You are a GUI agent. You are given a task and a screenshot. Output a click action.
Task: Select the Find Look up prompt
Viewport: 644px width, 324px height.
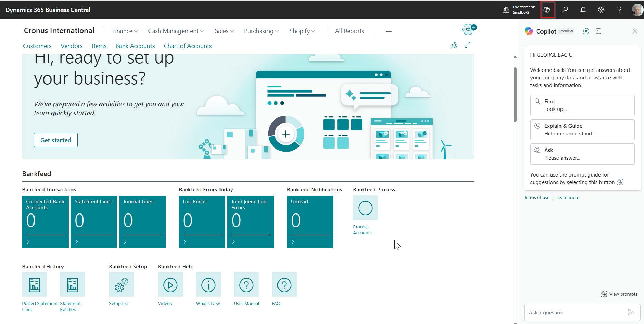coord(582,105)
